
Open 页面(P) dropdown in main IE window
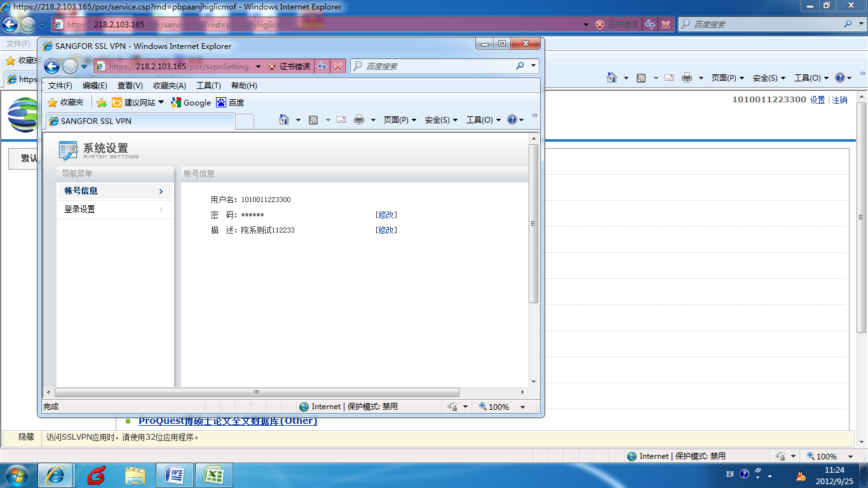728,78
